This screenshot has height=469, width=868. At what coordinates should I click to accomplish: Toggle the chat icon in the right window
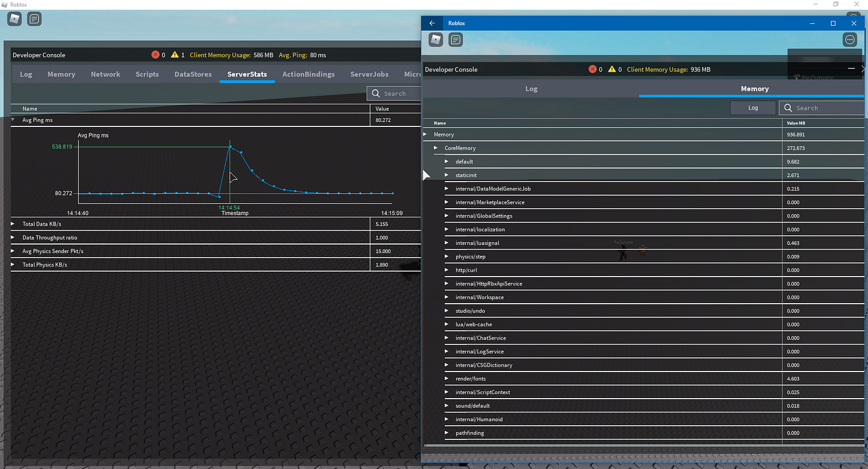point(456,40)
